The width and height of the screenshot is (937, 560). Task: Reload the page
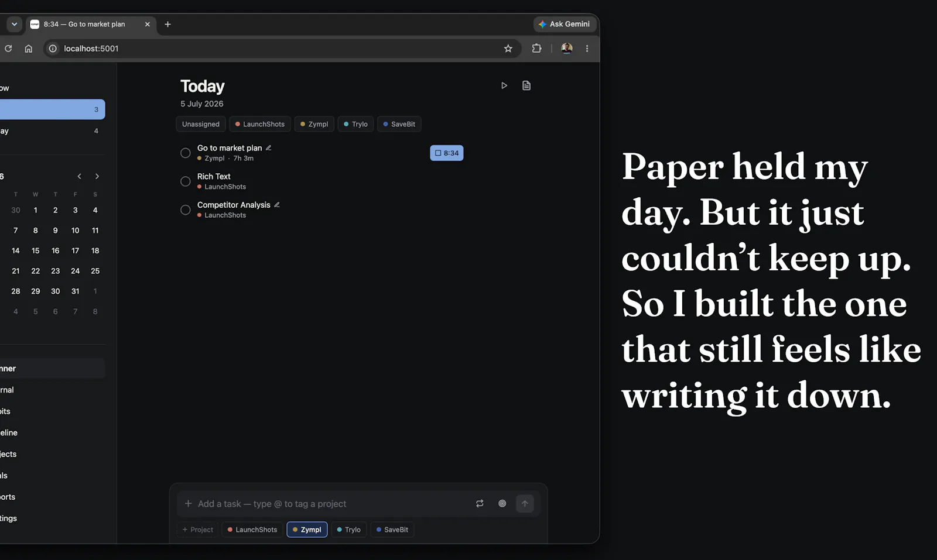tap(8, 49)
